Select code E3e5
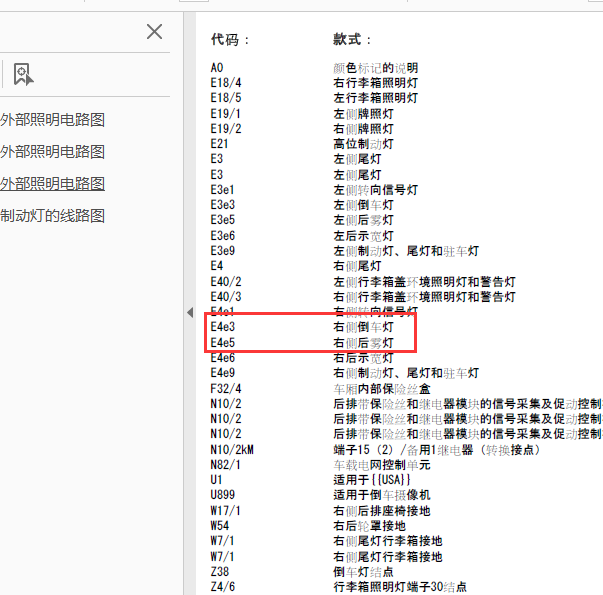Image resolution: width=603 pixels, height=595 pixels. [x=222, y=220]
